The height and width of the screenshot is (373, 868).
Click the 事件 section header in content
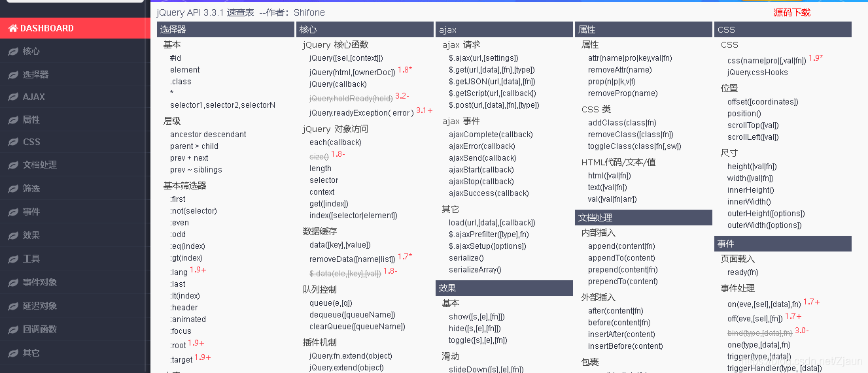tap(783, 244)
